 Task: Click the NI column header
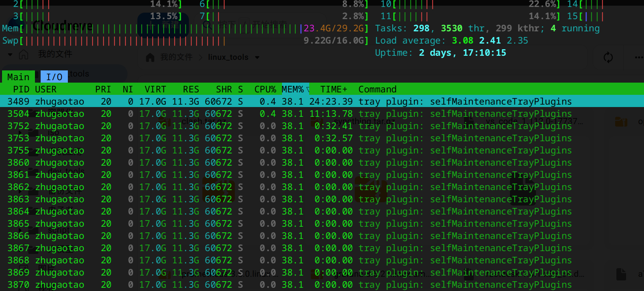coord(128,89)
